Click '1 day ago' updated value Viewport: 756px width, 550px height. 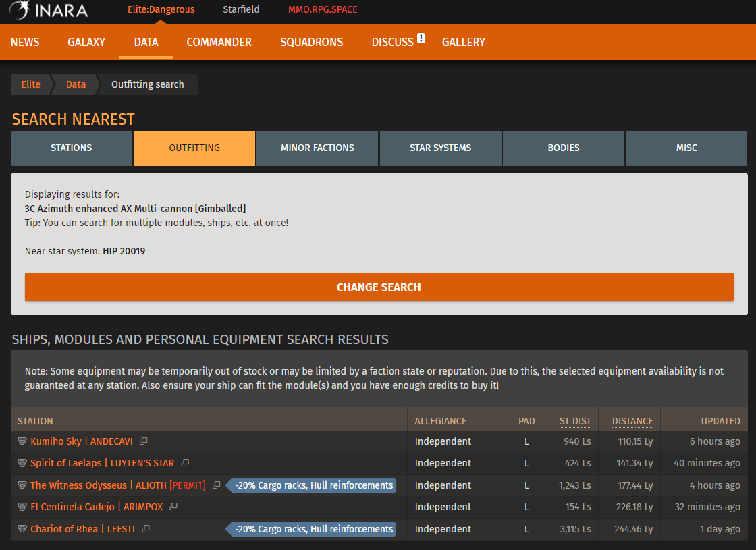tap(720, 529)
